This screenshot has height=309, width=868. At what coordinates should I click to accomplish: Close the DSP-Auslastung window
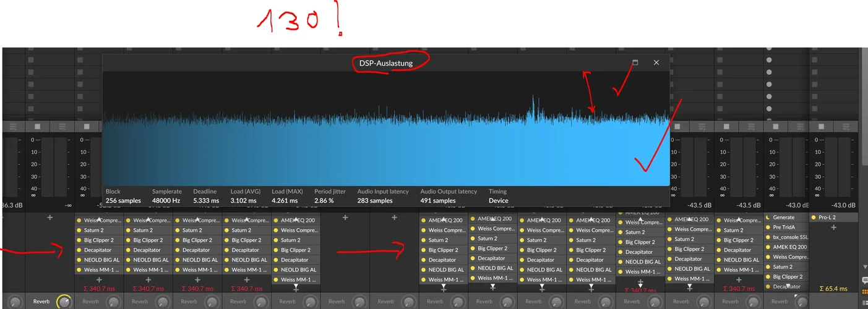tap(656, 62)
